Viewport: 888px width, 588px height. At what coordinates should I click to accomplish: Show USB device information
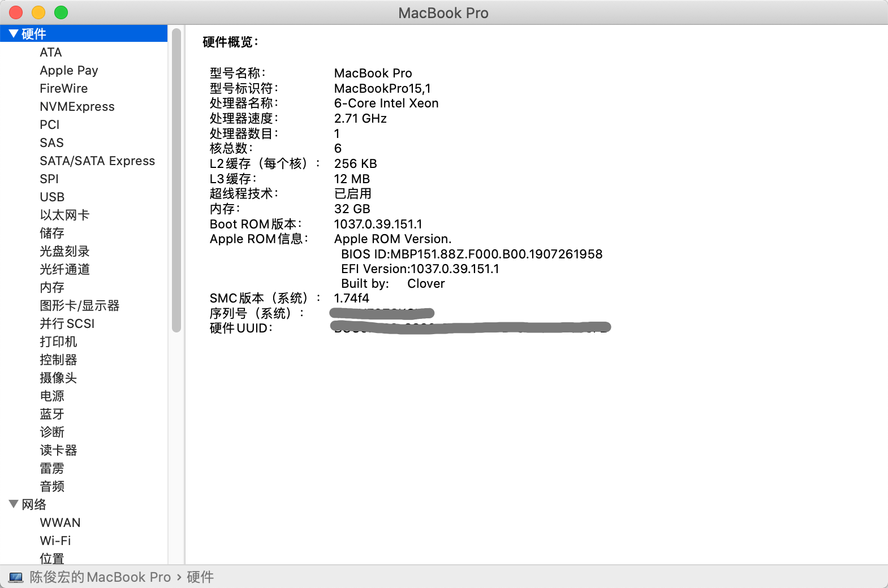point(52,197)
